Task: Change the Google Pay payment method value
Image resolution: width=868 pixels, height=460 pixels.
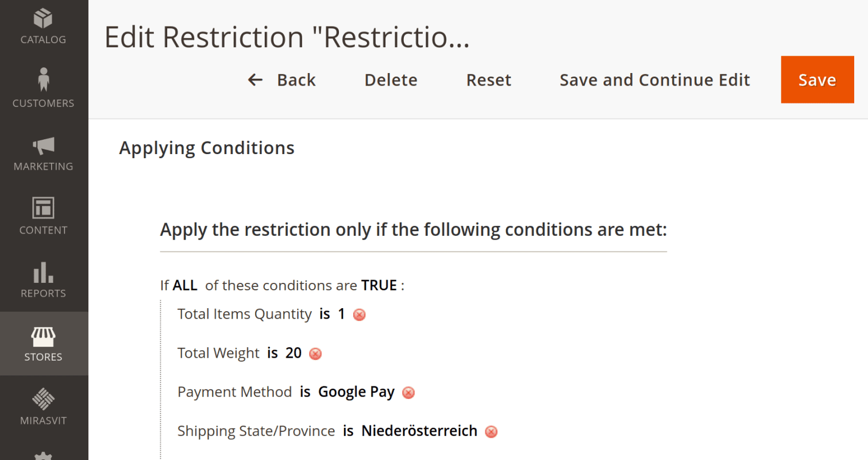Action: coord(356,392)
